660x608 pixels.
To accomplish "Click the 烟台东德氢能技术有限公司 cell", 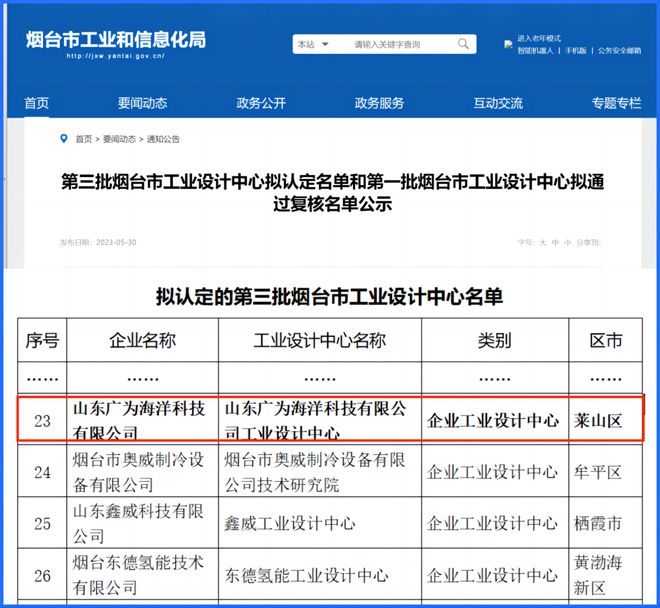I will pos(143,575).
